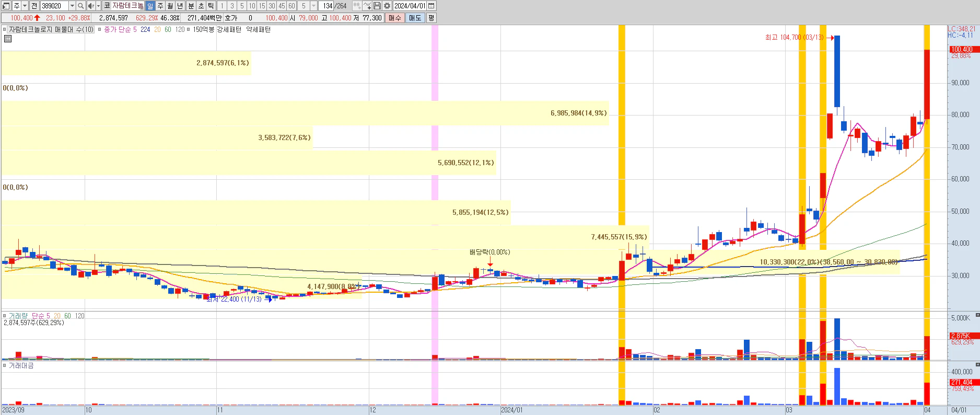The width and height of the screenshot is (980, 415).
Task: Click the 최고 104,700 (03/13) marker label
Action: point(794,38)
